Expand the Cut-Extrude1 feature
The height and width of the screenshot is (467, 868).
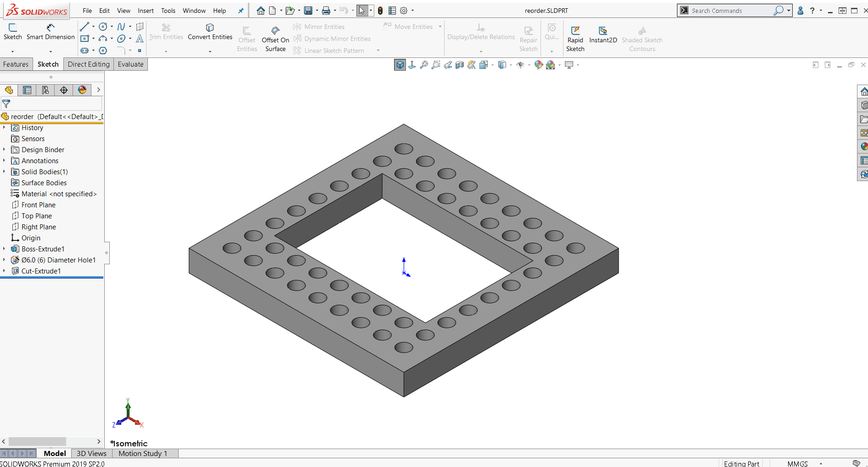[4, 271]
